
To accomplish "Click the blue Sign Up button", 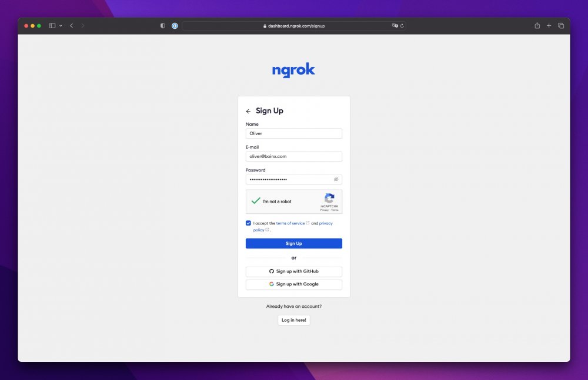I will click(x=293, y=244).
